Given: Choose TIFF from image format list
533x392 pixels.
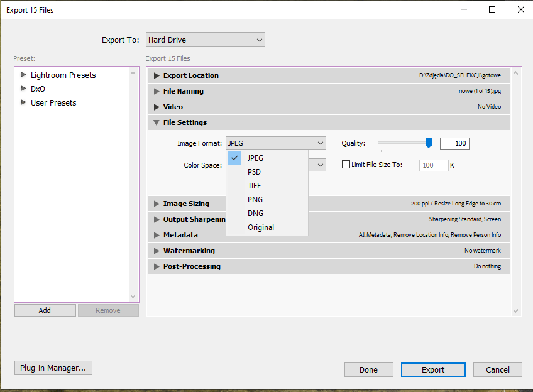Looking at the screenshot, I should (x=254, y=185).
